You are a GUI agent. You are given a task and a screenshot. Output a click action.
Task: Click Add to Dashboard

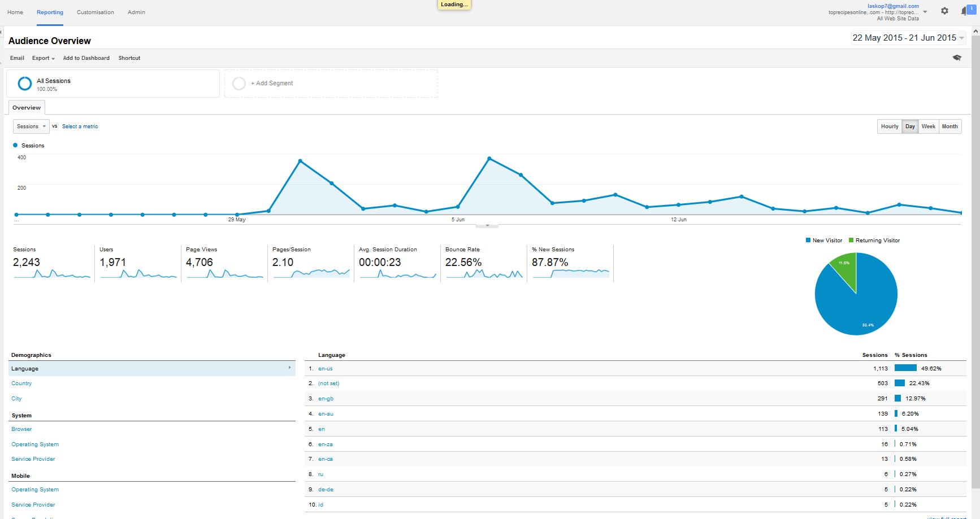(86, 58)
